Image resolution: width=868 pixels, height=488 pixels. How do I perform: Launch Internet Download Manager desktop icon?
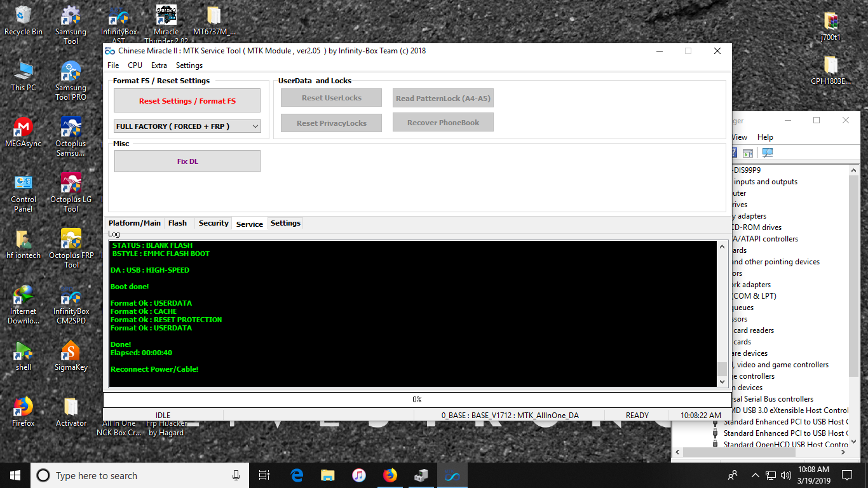[24, 305]
